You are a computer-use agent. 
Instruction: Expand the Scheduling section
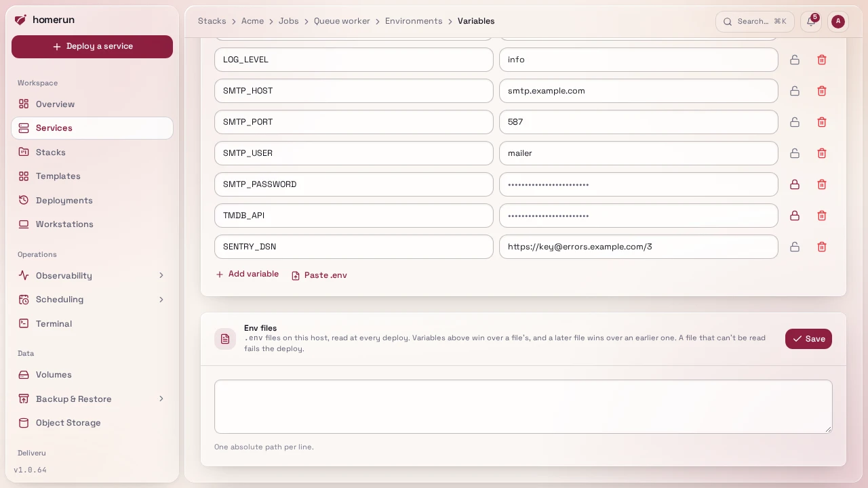92,300
